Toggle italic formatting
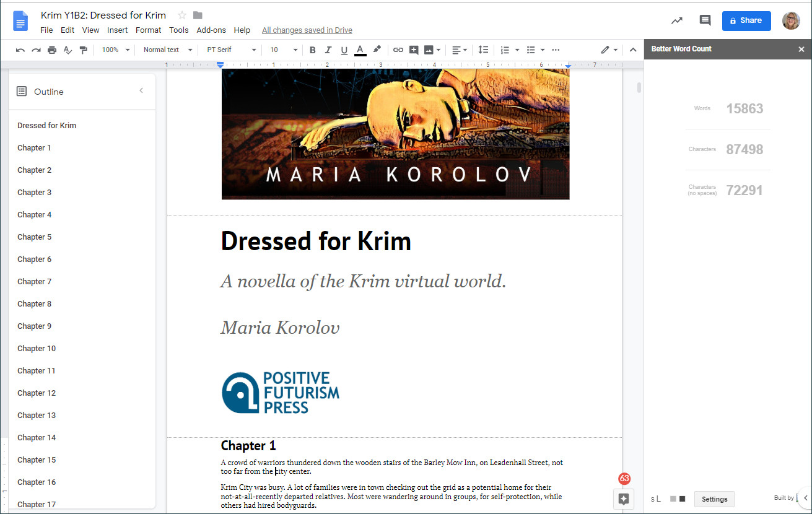The image size is (812, 514). coord(328,50)
